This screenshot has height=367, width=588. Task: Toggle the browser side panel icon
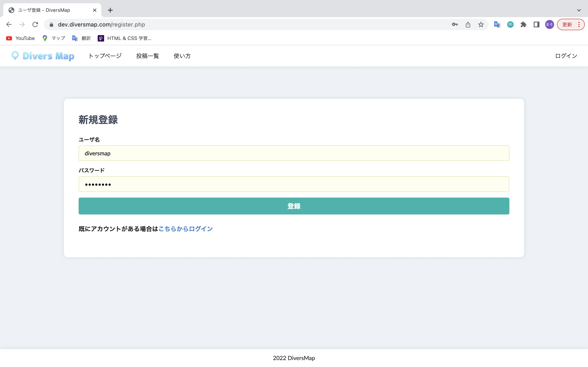coord(536,24)
